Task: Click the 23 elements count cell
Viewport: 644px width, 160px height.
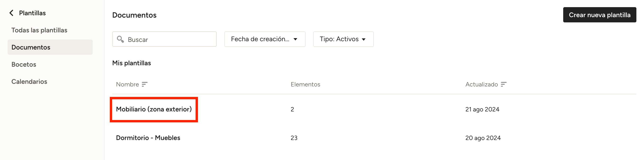Action: click(x=294, y=138)
